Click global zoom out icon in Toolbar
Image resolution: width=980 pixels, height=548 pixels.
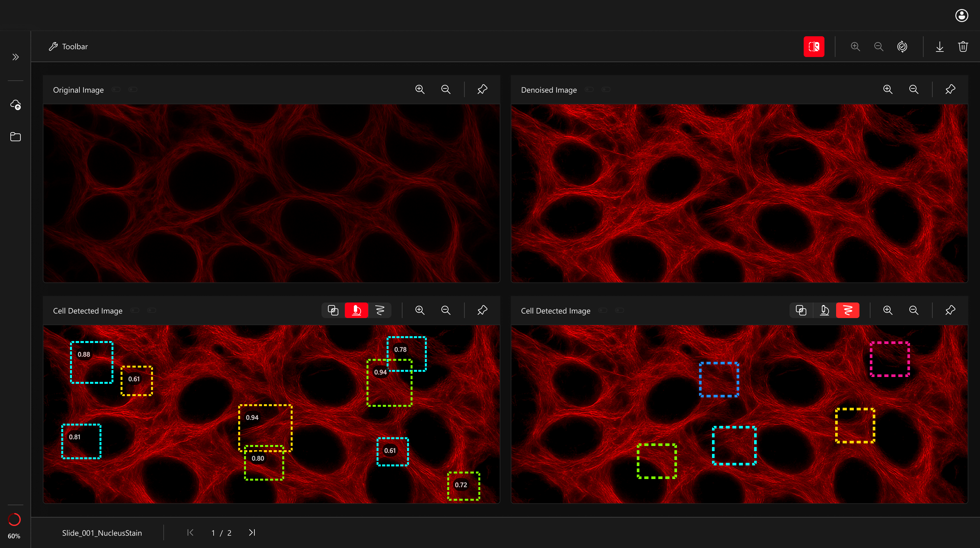[879, 46]
